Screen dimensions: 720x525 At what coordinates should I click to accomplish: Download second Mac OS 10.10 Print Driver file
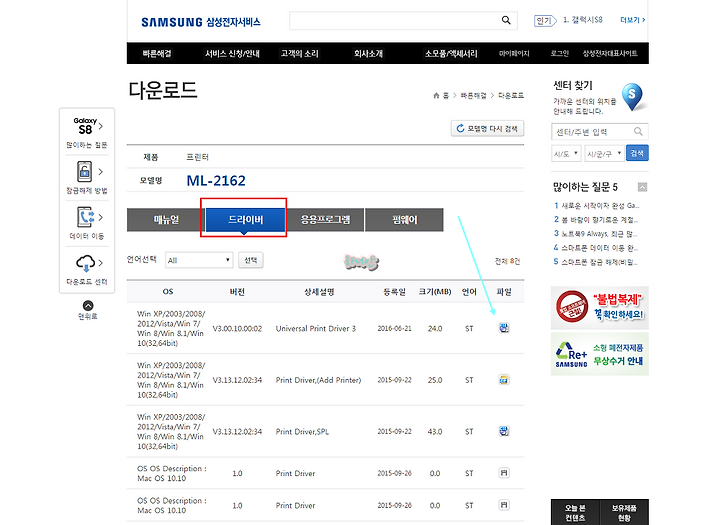pyautogui.click(x=504, y=505)
